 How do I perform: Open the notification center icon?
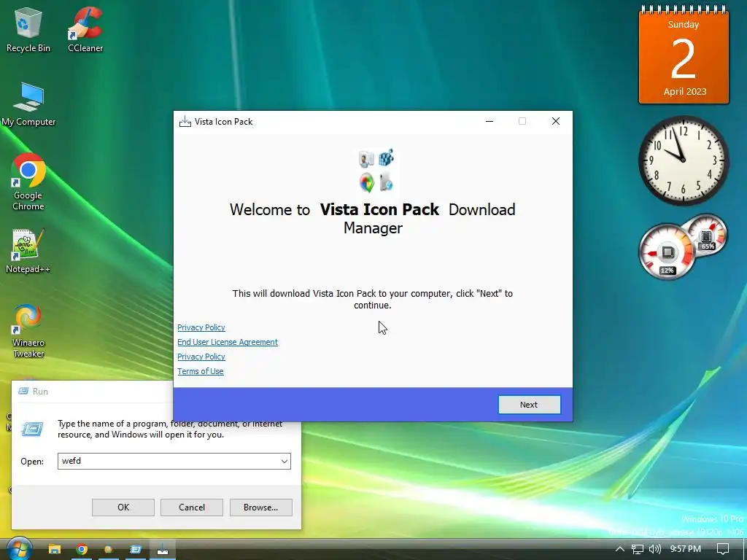pos(723,549)
